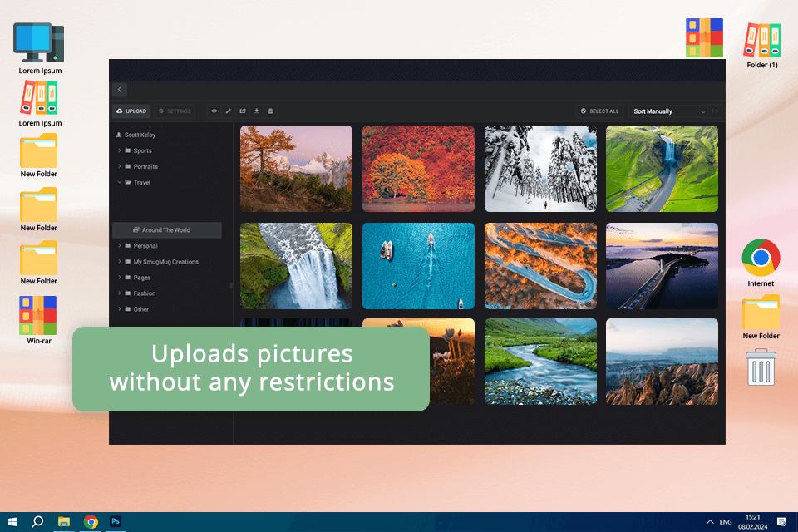
Task: Select the Fashion folder label
Action: coord(145,293)
